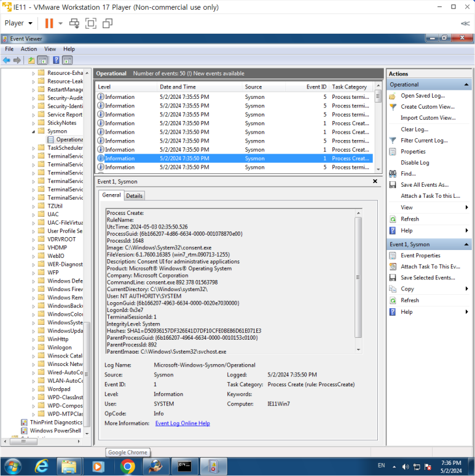This screenshot has height=476, width=475.
Task: Click Import Custom View action
Action: [428, 118]
